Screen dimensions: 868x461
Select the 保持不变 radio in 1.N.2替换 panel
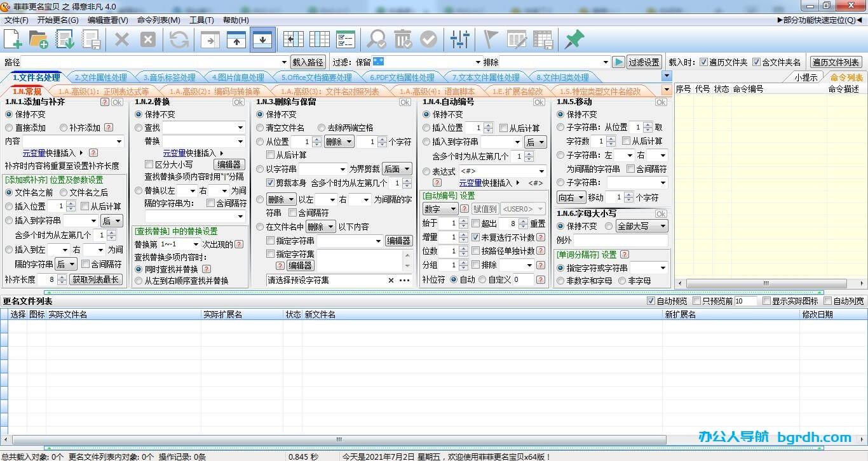(x=138, y=114)
